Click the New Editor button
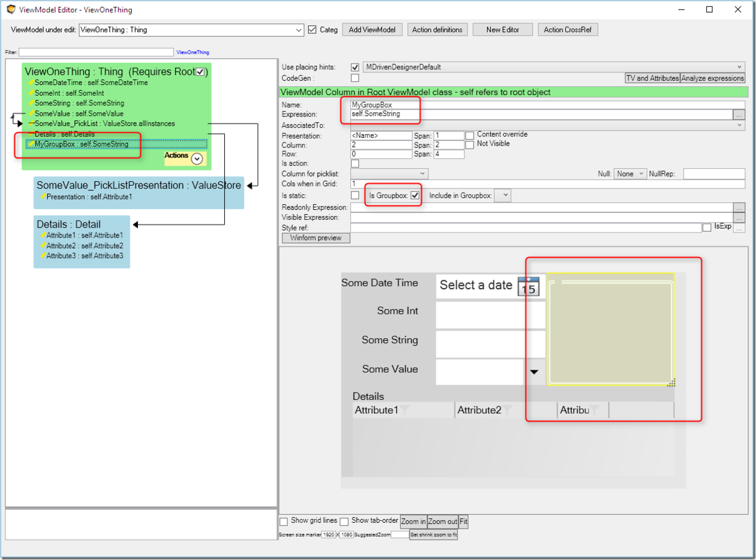Image resolution: width=756 pixels, height=560 pixels. pos(503,30)
